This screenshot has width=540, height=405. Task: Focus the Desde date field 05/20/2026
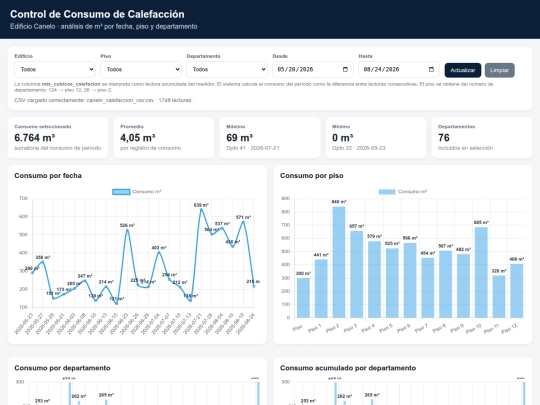click(x=313, y=70)
